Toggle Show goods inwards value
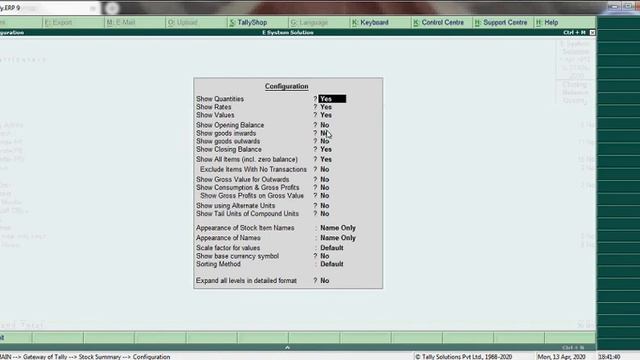Screen dimensions: 640x360 pos(324,133)
